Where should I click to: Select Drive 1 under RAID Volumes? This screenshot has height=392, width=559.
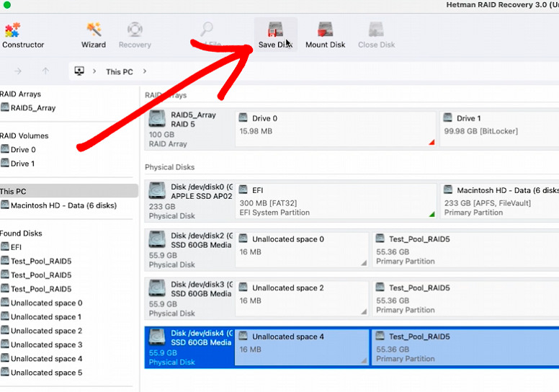(x=18, y=164)
